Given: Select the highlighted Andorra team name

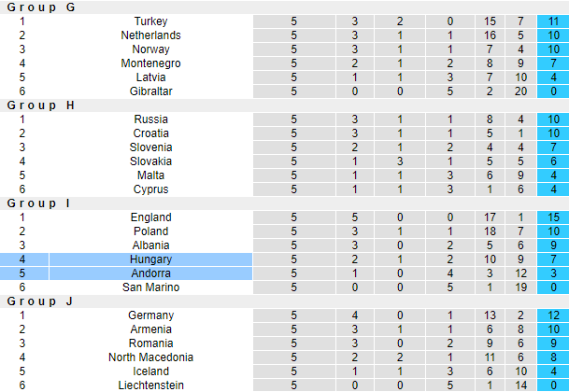Looking at the screenshot, I should point(150,273).
